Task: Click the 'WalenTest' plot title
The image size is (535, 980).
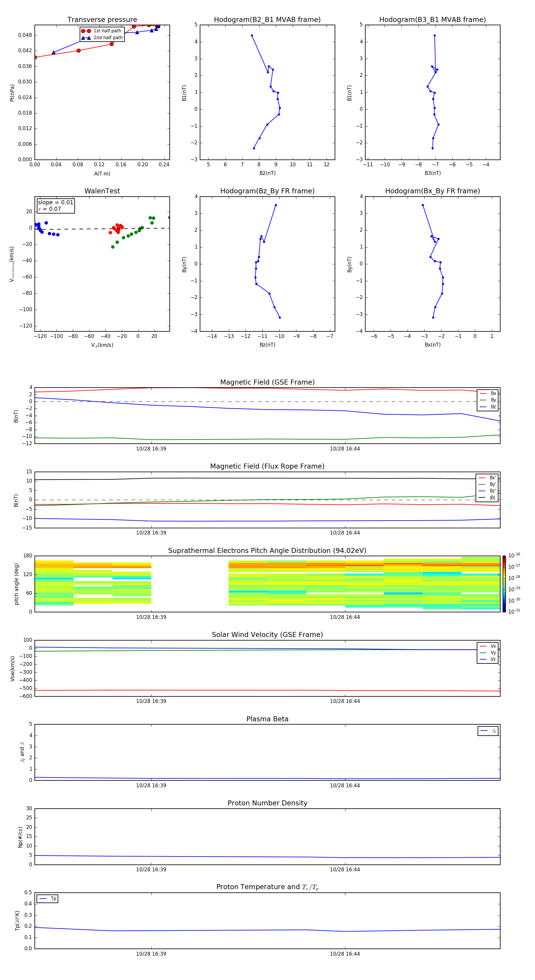Action: point(102,191)
